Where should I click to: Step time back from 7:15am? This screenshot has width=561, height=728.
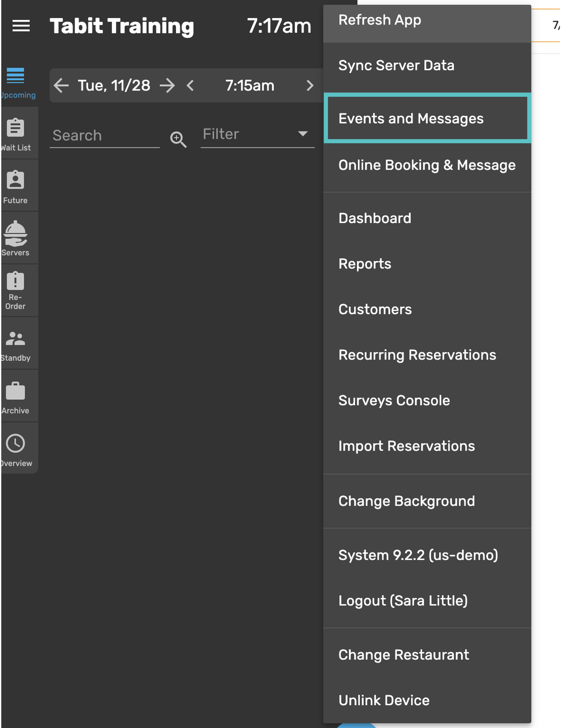tap(190, 86)
